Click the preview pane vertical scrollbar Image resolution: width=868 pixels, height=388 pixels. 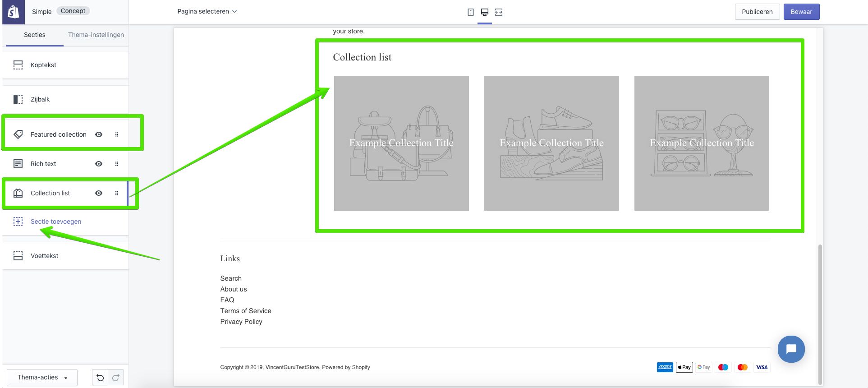click(x=820, y=314)
